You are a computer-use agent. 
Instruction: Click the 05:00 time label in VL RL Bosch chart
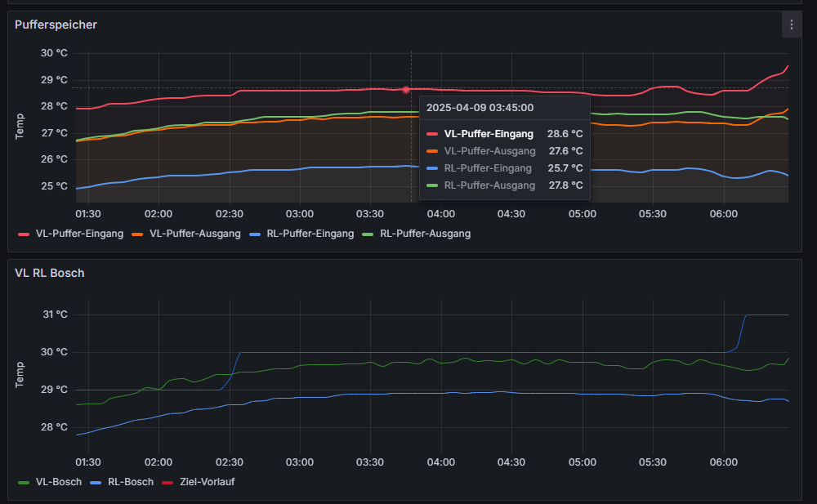point(583,462)
